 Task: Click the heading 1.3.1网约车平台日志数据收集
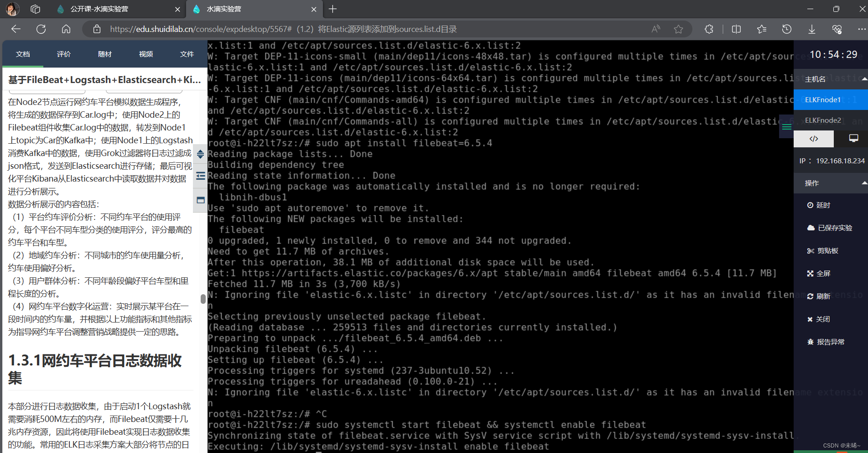[x=95, y=369]
